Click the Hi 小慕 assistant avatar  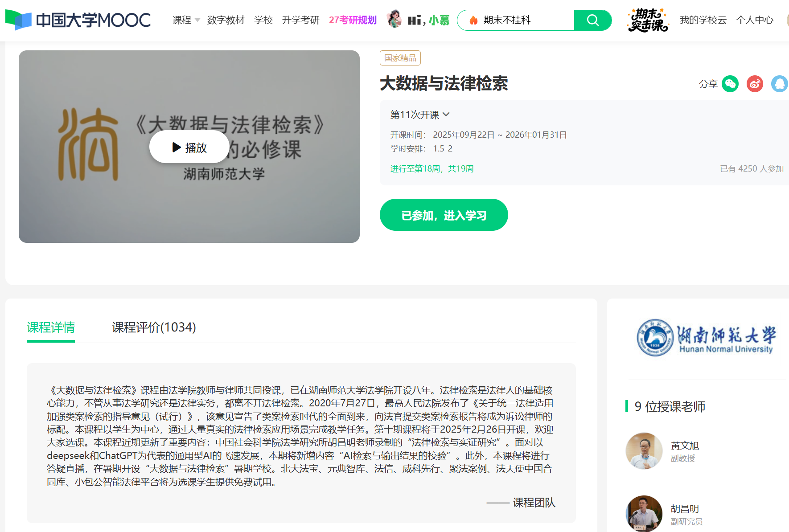[x=394, y=19]
